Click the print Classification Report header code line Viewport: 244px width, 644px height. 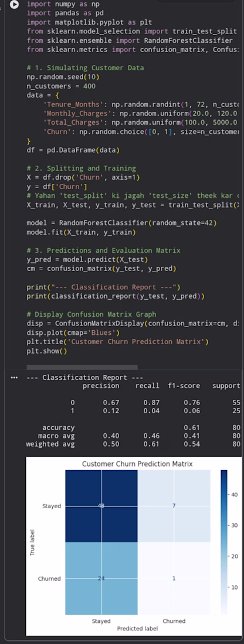[103, 287]
